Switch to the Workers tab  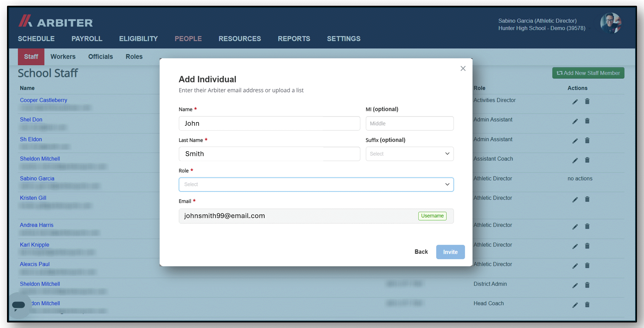pyautogui.click(x=63, y=57)
